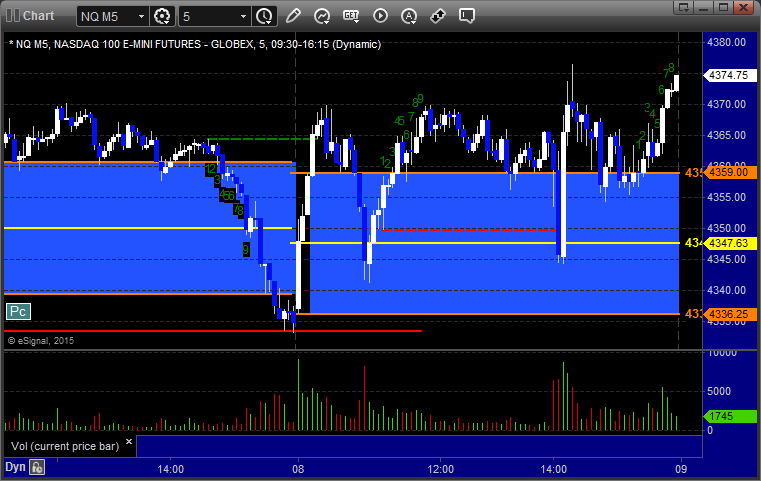Click the GET tools icon

(x=351, y=16)
